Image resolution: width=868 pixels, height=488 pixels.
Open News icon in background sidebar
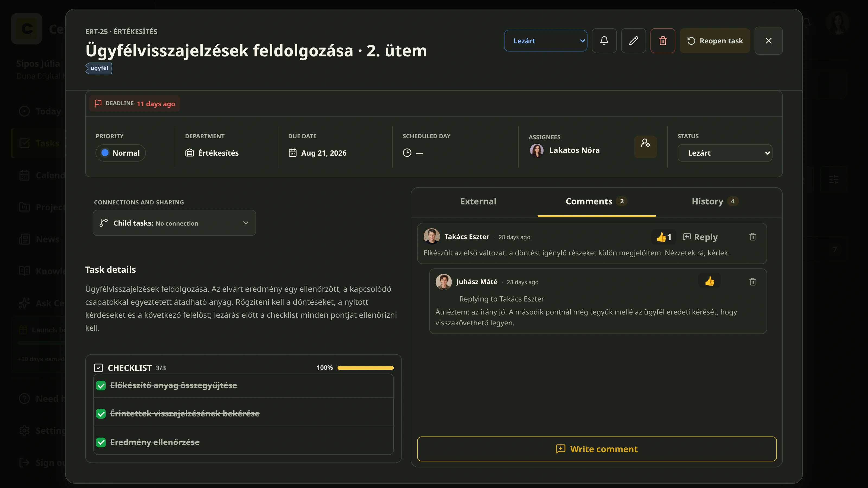point(24,239)
